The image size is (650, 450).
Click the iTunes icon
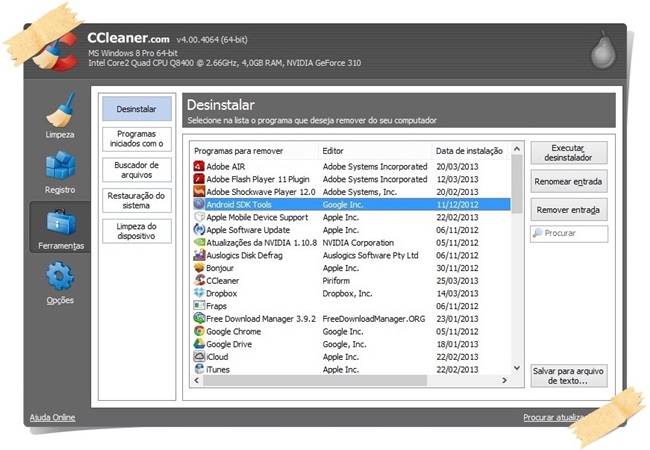[x=199, y=369]
